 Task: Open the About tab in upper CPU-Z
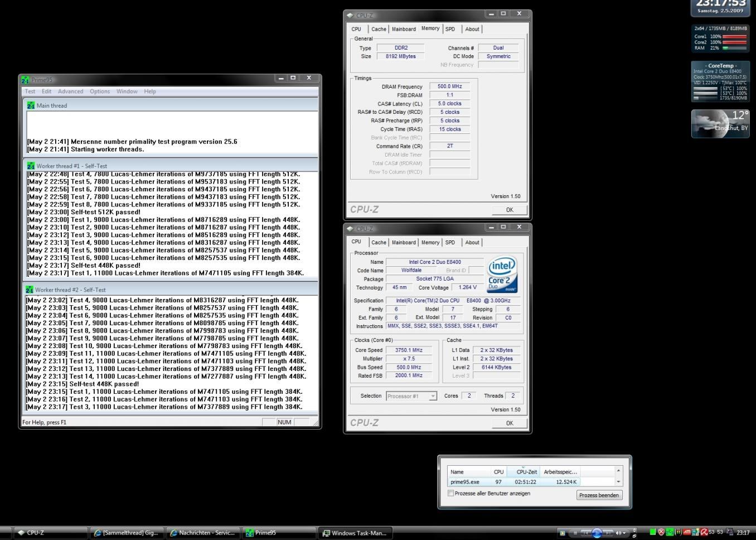tap(472, 29)
